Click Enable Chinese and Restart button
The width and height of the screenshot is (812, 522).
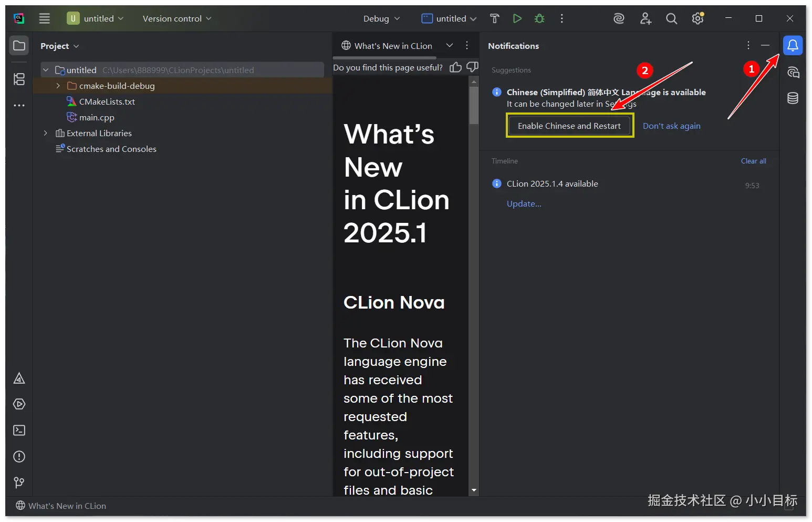(569, 126)
